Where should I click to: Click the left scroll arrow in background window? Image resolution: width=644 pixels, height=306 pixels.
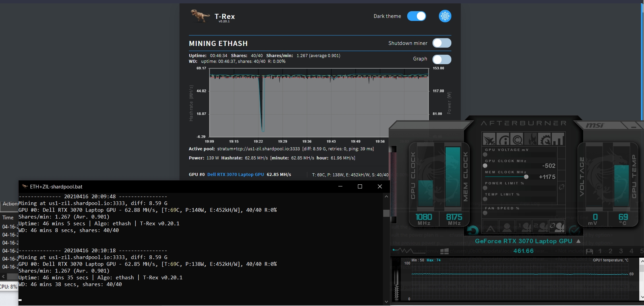[3, 276]
